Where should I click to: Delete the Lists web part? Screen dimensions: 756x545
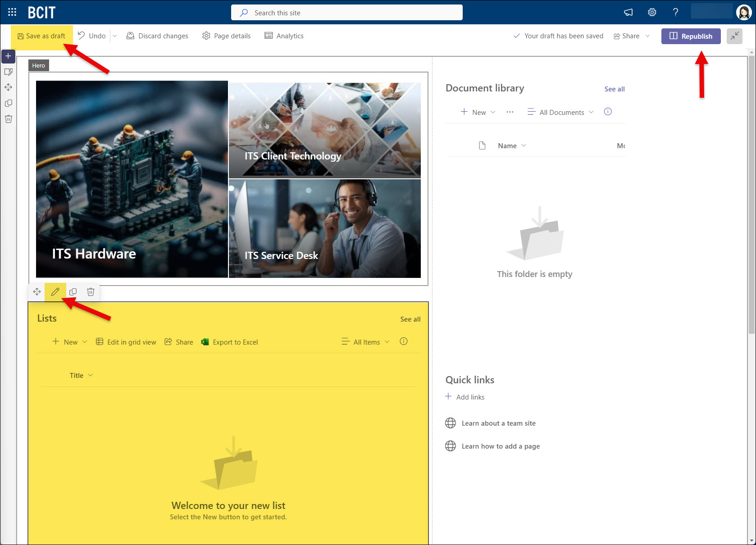pos(91,292)
